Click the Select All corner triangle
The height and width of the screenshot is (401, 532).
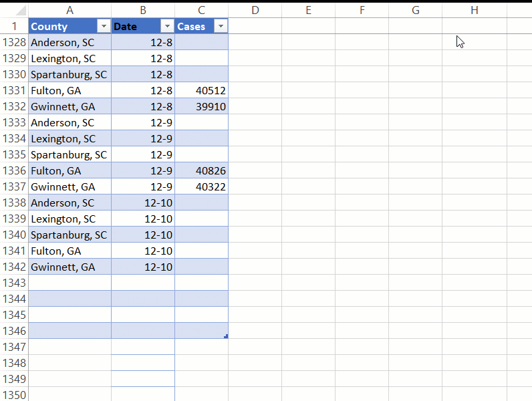click(x=21, y=11)
